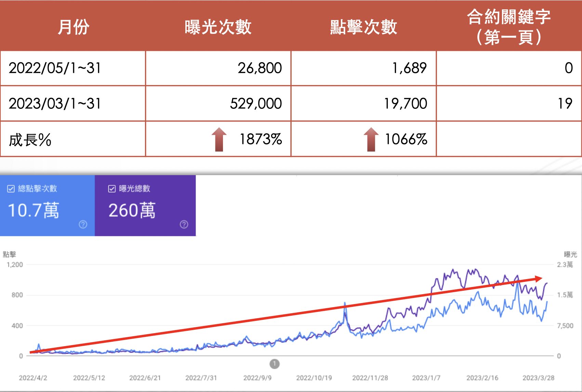Click the 月份 column header

(x=74, y=27)
